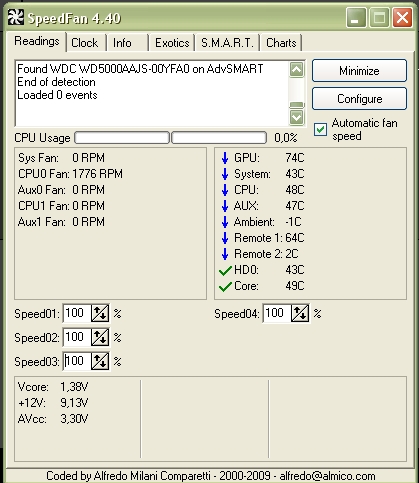Open the Exotics tab
This screenshot has width=419, height=483.
[x=172, y=43]
